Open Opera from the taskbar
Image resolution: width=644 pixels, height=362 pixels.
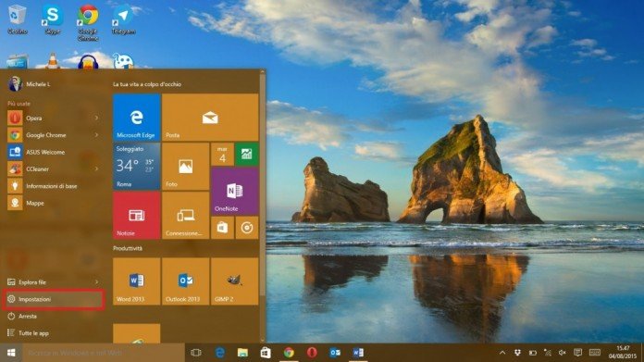(312, 353)
